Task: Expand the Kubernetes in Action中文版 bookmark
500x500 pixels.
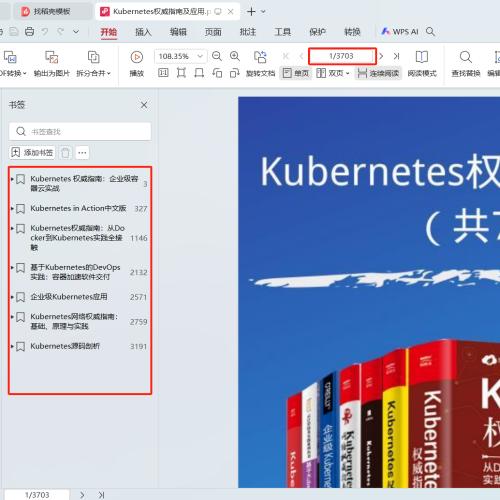Action: [12, 209]
